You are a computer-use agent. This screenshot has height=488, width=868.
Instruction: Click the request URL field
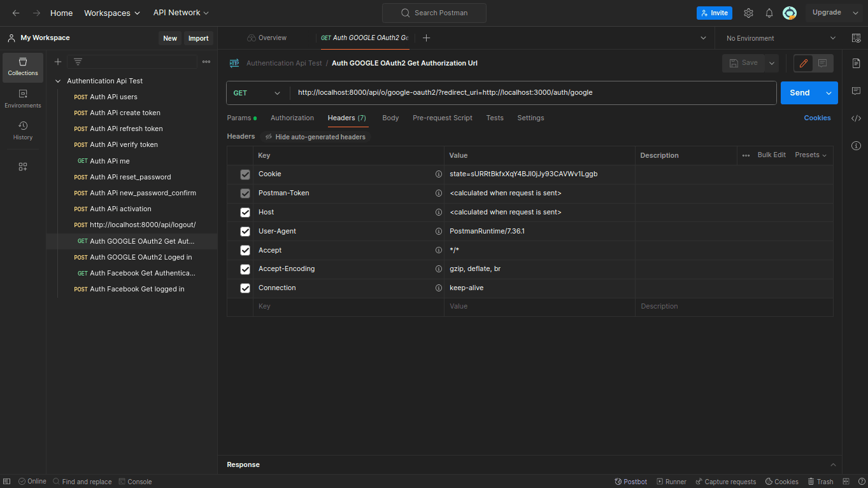[x=534, y=93]
